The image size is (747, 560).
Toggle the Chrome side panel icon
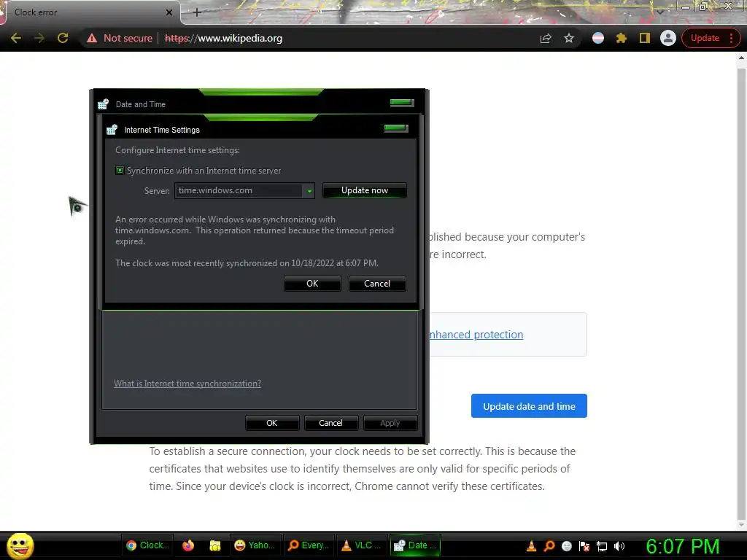[x=645, y=38]
